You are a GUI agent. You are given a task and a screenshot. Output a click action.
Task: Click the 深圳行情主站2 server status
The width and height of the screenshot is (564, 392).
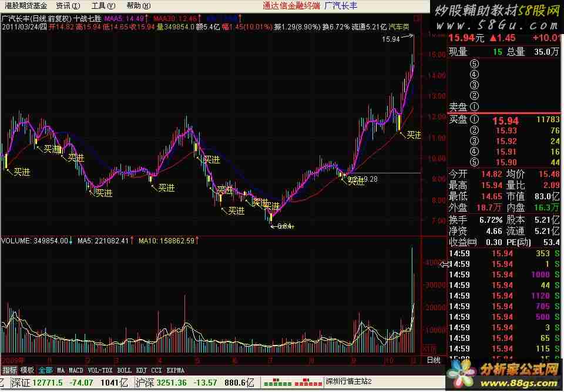(348, 381)
